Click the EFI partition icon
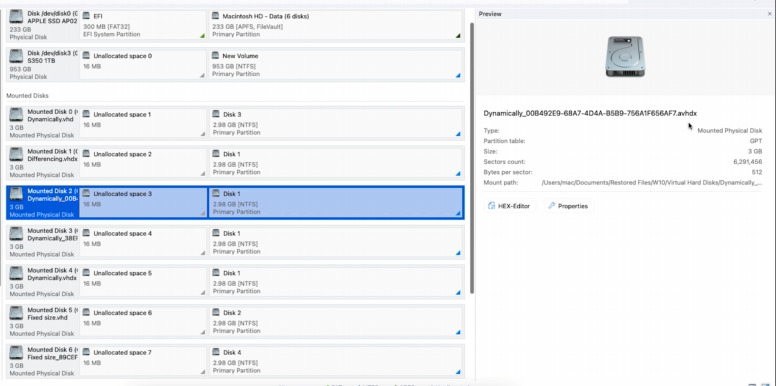The image size is (776, 386). (86, 16)
